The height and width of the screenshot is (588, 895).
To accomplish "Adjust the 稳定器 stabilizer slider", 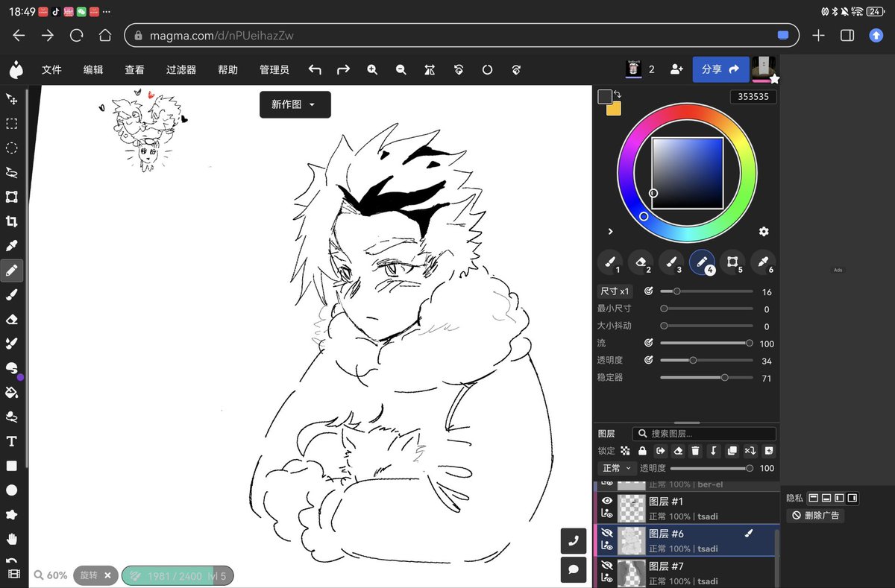I will pos(706,377).
